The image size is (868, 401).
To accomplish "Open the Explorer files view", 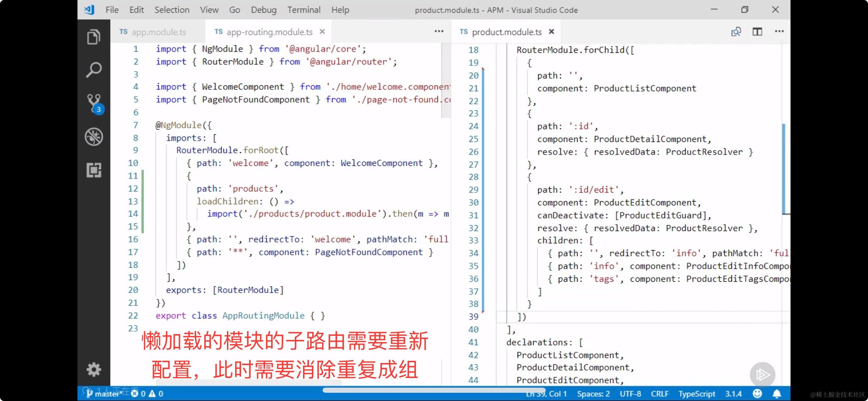I will click(x=94, y=37).
